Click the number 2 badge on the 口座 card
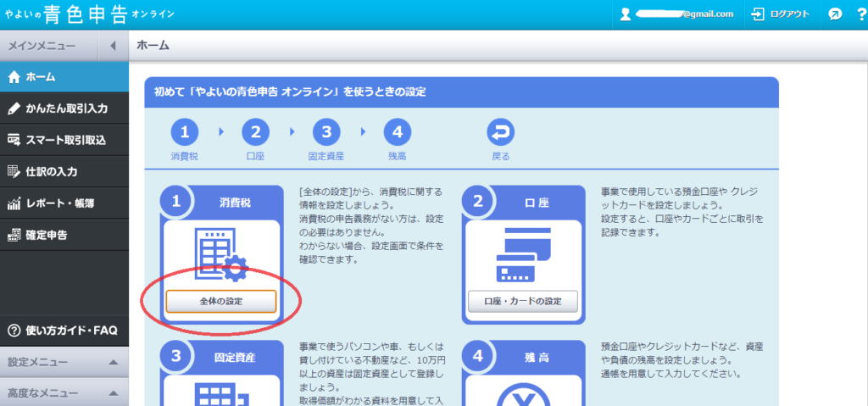This screenshot has width=868, height=406. 479,202
